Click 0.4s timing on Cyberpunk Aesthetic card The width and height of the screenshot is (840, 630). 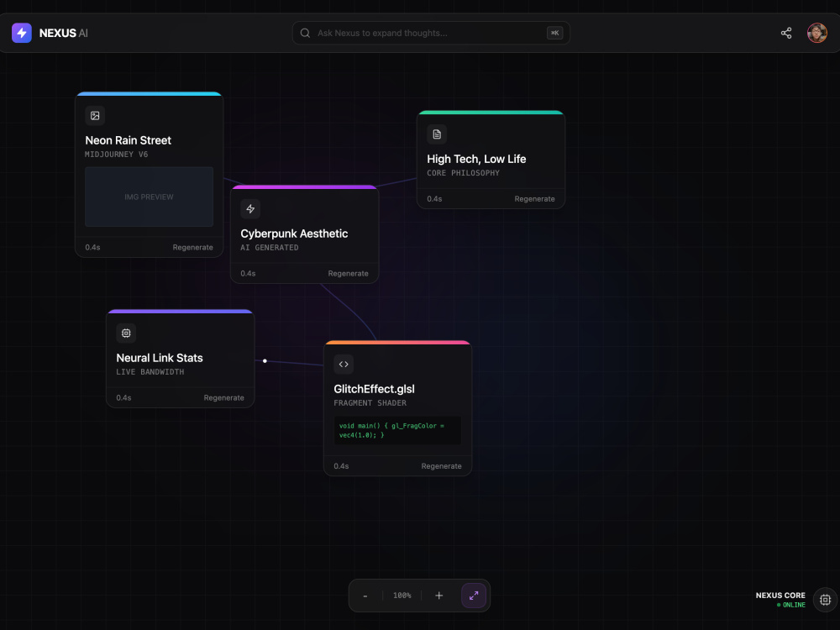pos(248,273)
